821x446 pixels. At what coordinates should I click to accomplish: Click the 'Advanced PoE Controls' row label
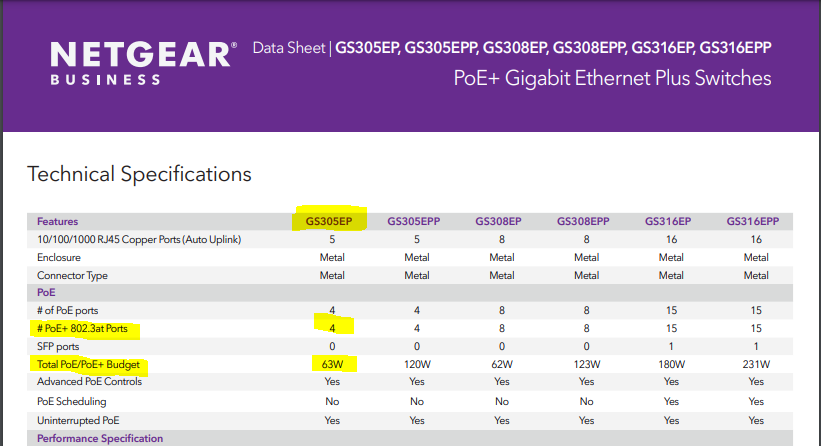[90, 382]
